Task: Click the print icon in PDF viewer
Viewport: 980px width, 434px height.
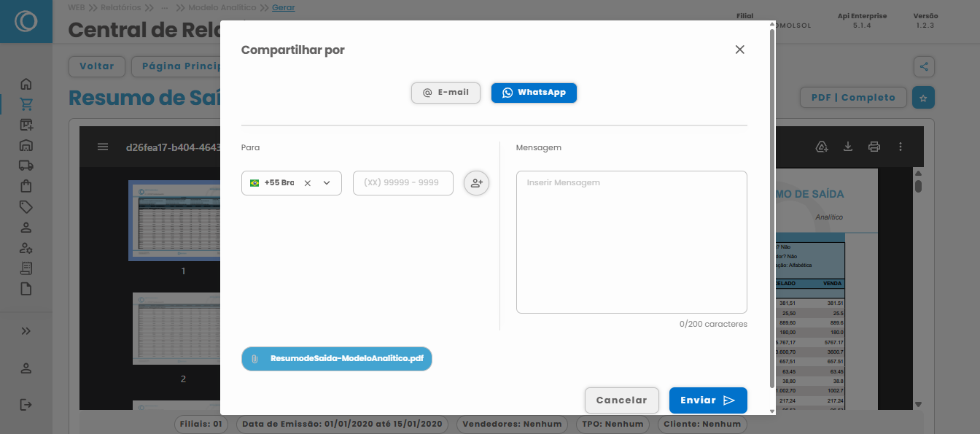Action: click(874, 147)
